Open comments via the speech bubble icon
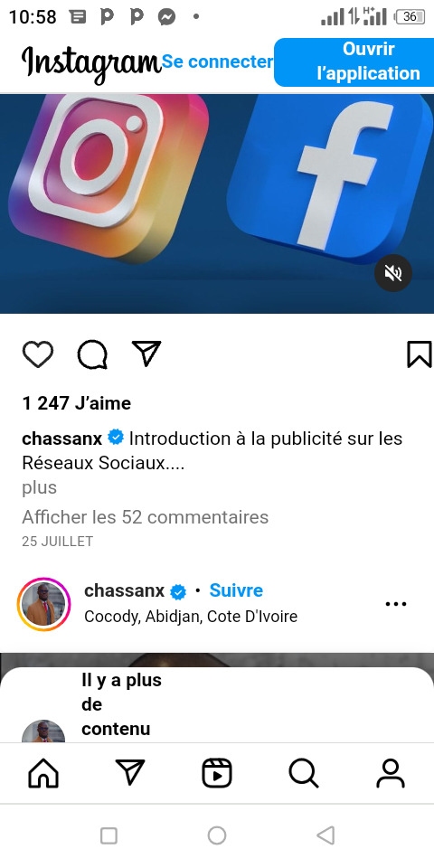This screenshot has height=868, width=434. tap(92, 354)
